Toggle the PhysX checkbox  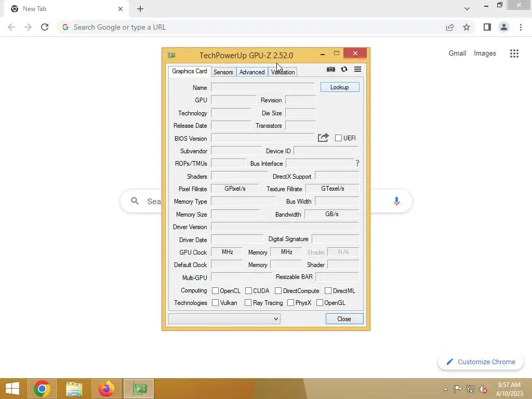(x=291, y=303)
